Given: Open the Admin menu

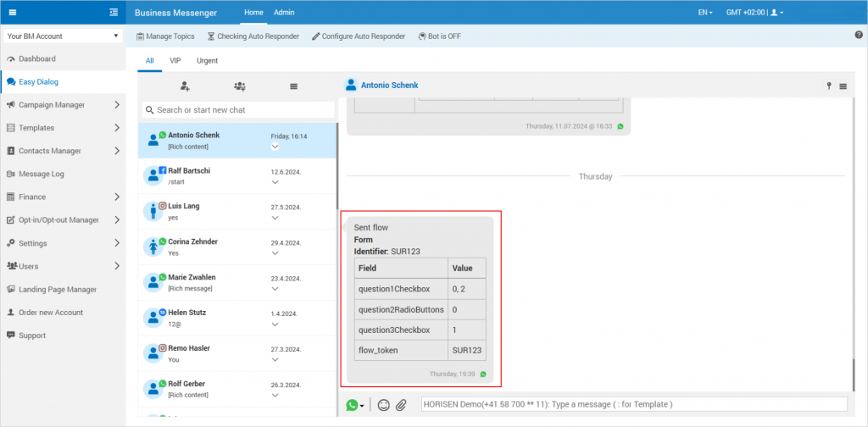Looking at the screenshot, I should pyautogui.click(x=284, y=13).
